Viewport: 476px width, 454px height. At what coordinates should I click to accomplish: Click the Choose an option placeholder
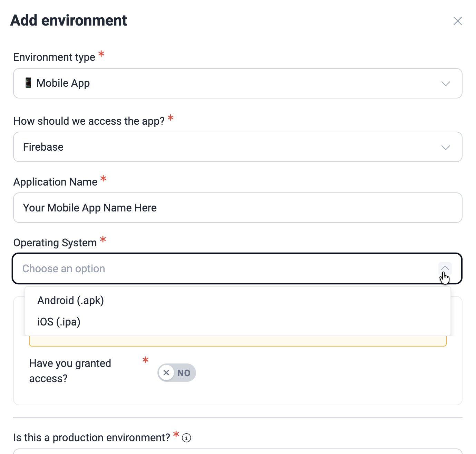64,268
